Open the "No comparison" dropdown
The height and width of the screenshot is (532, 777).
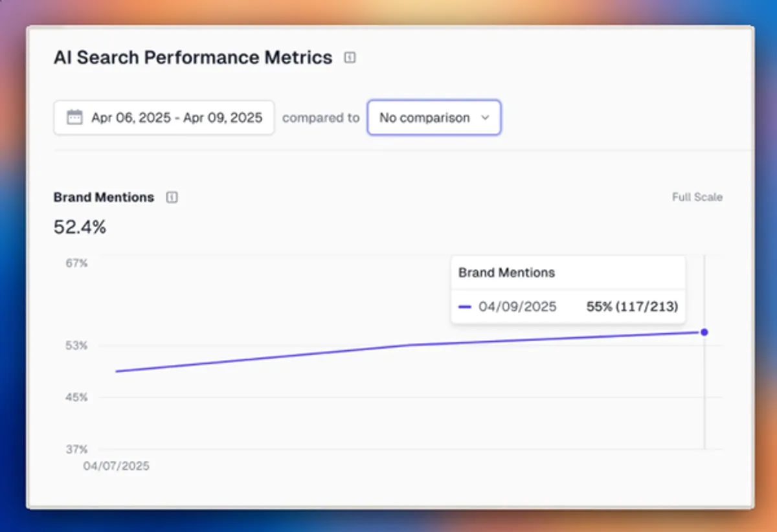(434, 118)
